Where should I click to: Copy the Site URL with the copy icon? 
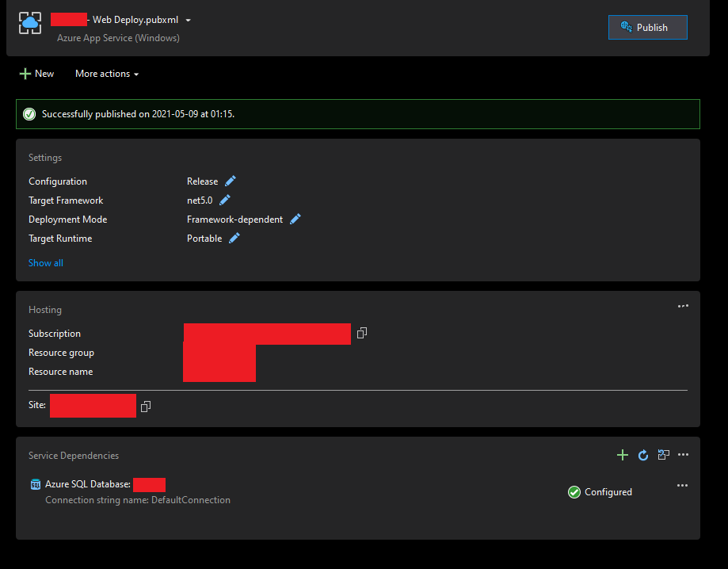pyautogui.click(x=145, y=406)
